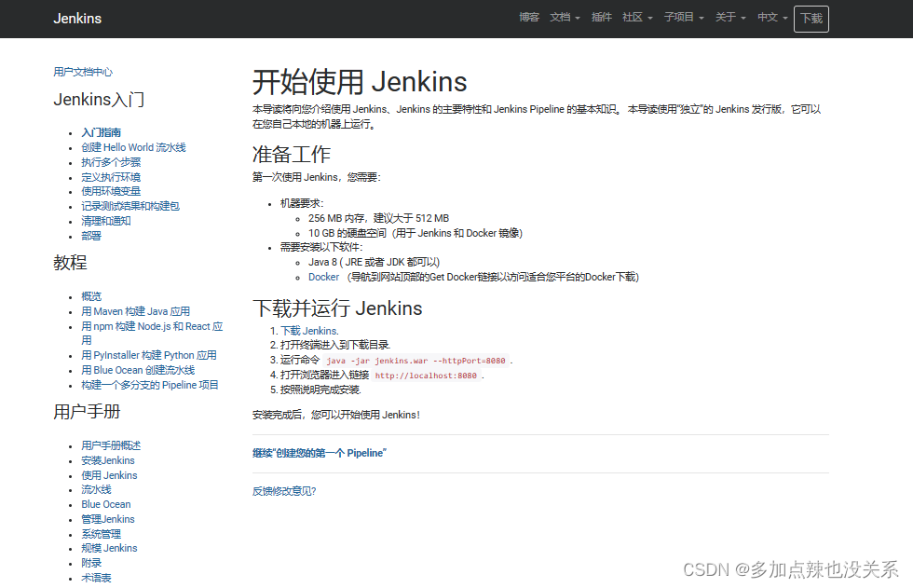Open 系统管理 in the sidebar
Viewport: 913px width, 588px height.
pyautogui.click(x=101, y=534)
